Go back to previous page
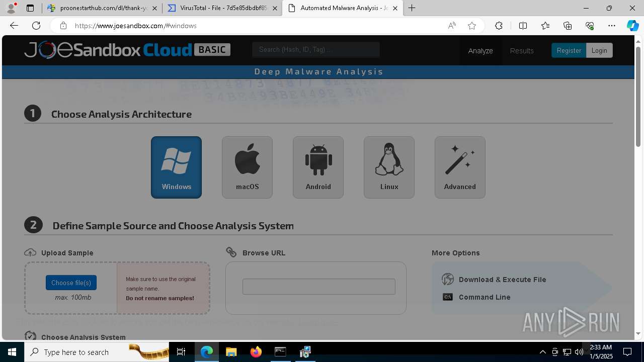The image size is (644, 362). [x=14, y=26]
